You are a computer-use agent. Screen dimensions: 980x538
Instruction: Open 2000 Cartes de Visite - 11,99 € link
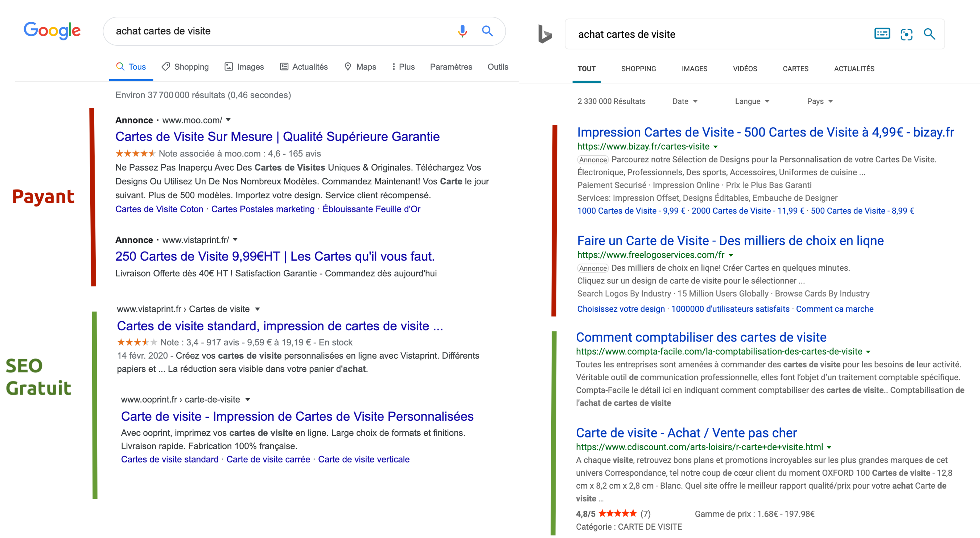748,211
